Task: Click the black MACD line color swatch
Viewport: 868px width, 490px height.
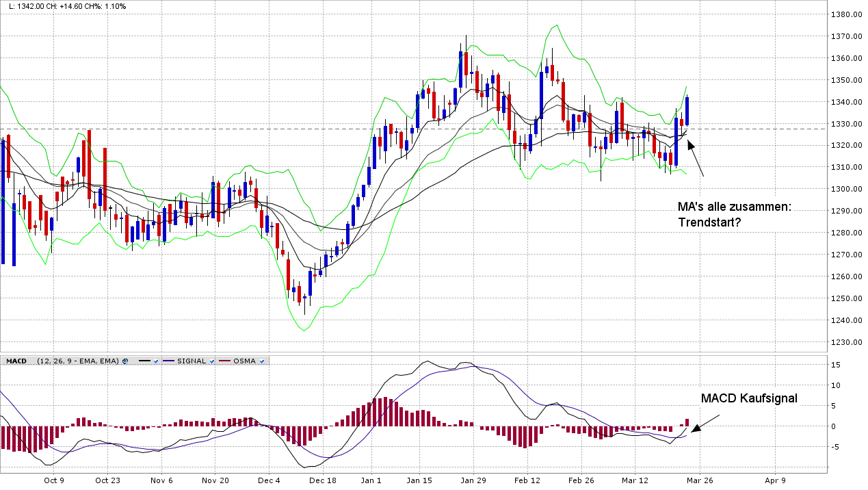Action: pyautogui.click(x=144, y=361)
